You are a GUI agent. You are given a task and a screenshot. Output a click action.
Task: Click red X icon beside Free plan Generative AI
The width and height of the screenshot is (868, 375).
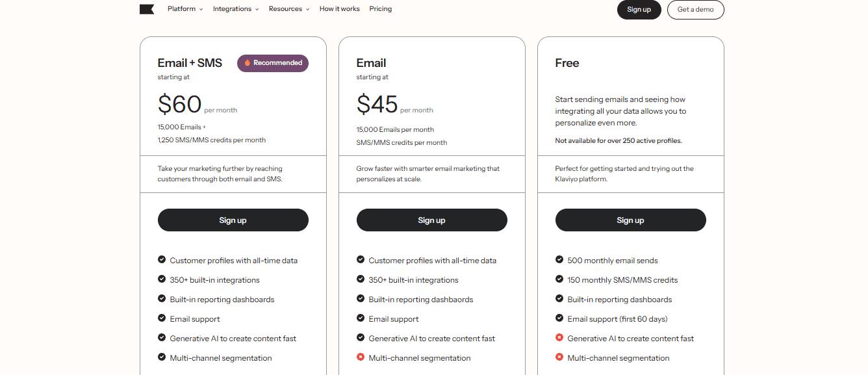[559, 337]
